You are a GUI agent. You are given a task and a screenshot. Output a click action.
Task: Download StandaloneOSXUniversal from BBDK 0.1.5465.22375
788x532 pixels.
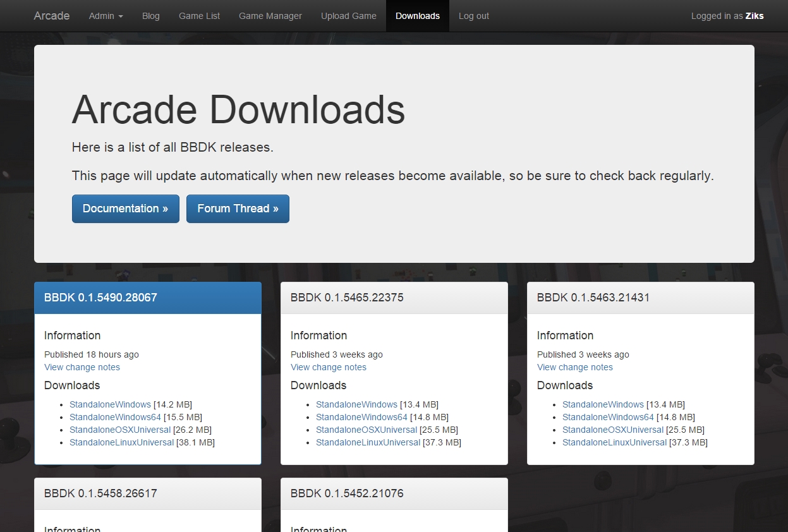(367, 430)
